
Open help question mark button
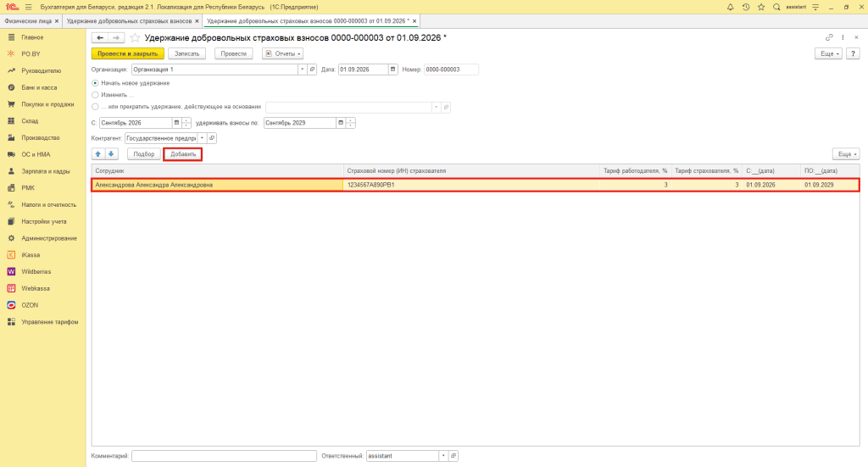[853, 53]
